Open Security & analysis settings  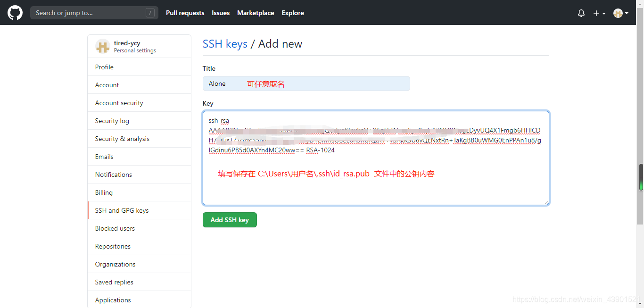tap(140, 139)
